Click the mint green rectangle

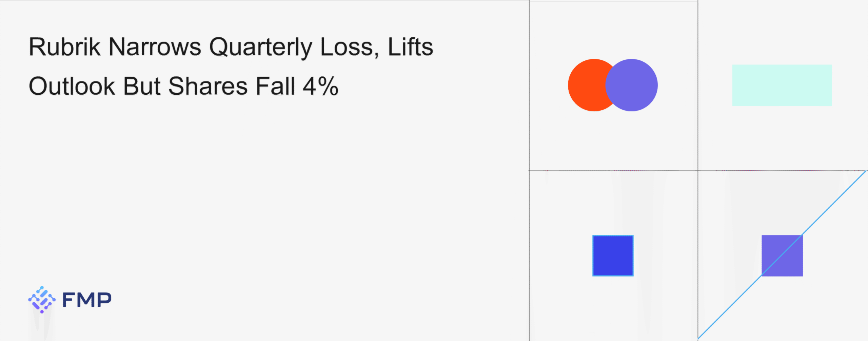[x=782, y=85]
